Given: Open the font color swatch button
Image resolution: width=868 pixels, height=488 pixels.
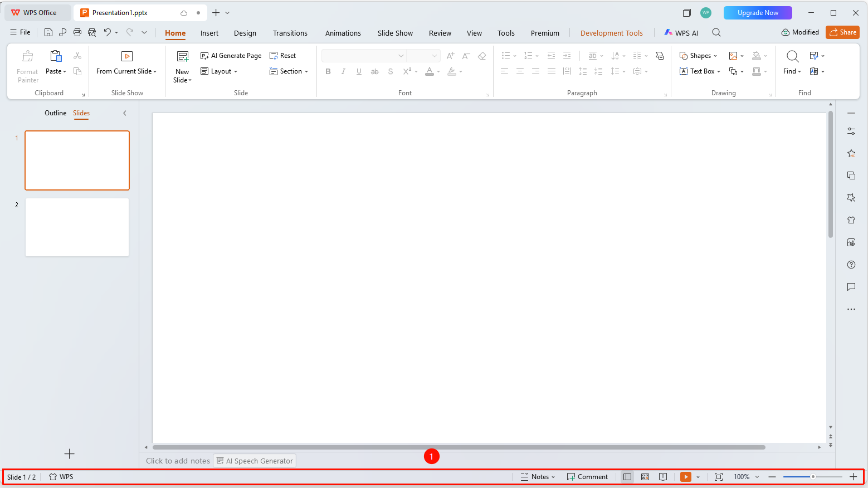Looking at the screenshot, I should click(430, 71).
